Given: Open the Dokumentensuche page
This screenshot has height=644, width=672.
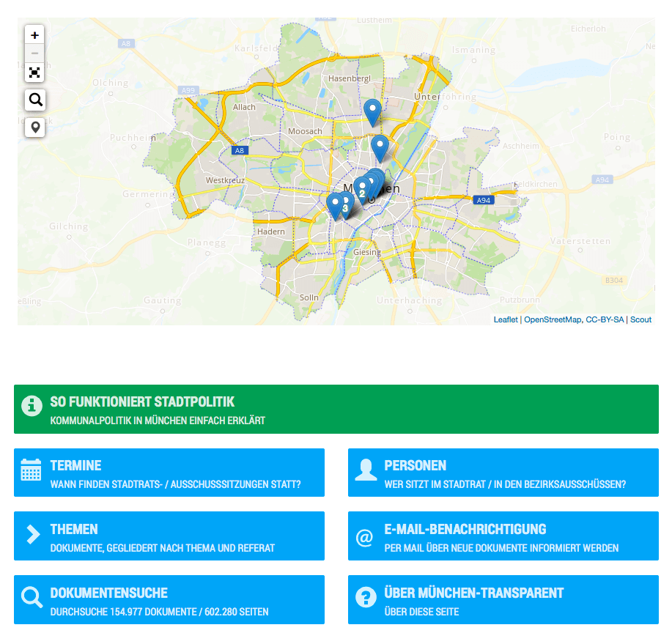Looking at the screenshot, I should tap(169, 600).
